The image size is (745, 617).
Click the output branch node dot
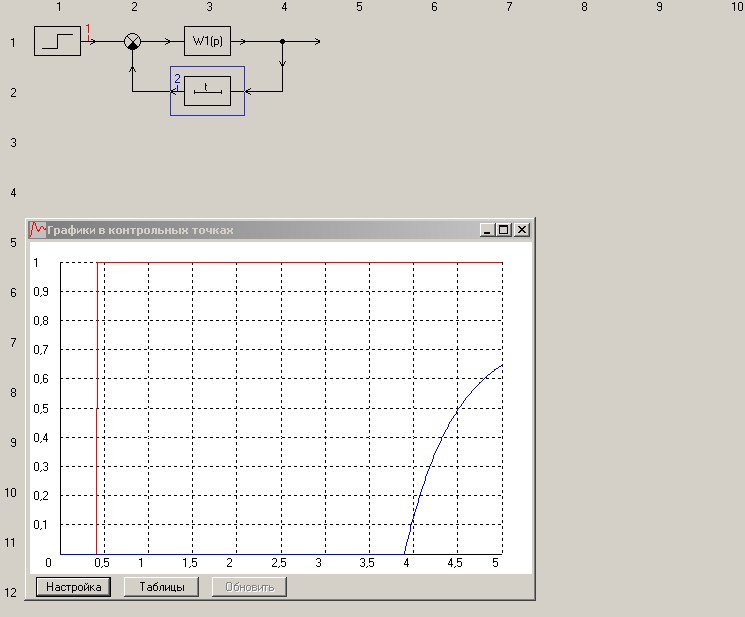tap(282, 42)
